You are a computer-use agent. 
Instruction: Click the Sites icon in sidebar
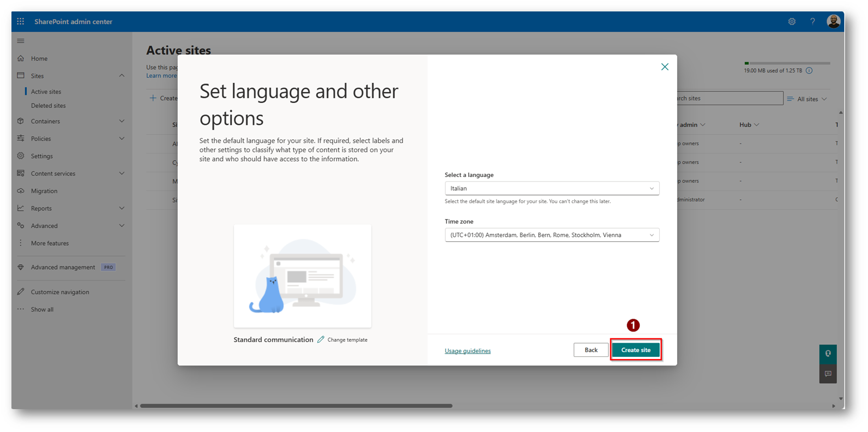coord(21,76)
